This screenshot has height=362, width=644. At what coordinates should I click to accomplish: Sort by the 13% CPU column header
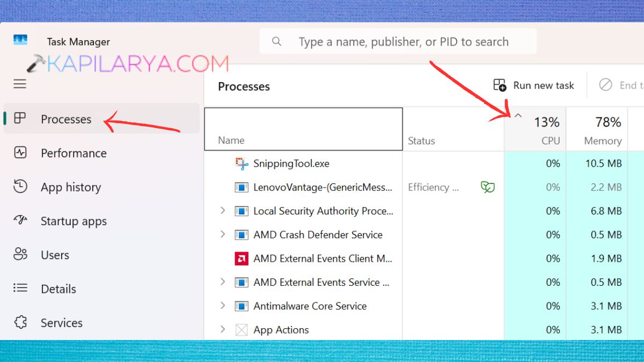pyautogui.click(x=535, y=129)
